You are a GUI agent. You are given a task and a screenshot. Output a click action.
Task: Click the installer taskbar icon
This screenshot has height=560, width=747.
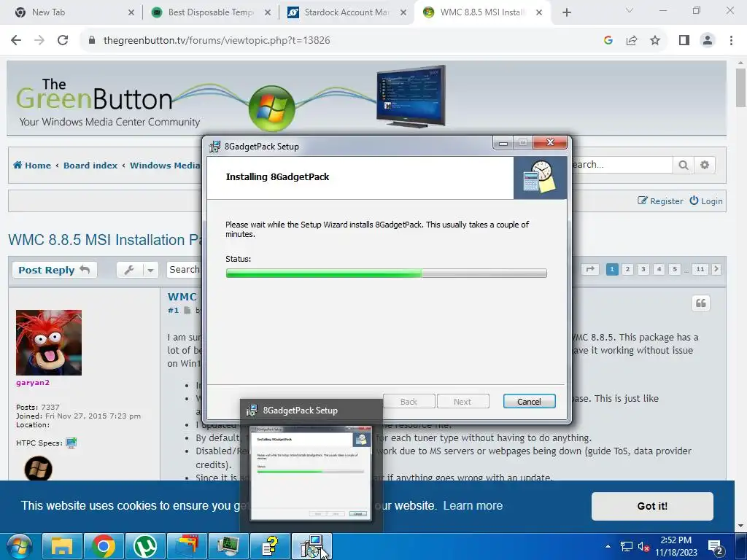(311, 546)
